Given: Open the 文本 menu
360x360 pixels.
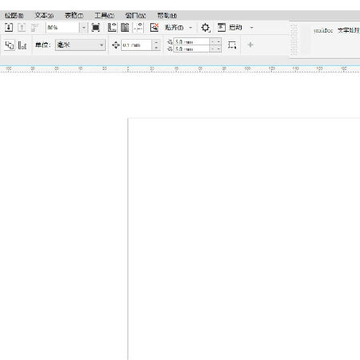Looking at the screenshot, I should 44,15.
